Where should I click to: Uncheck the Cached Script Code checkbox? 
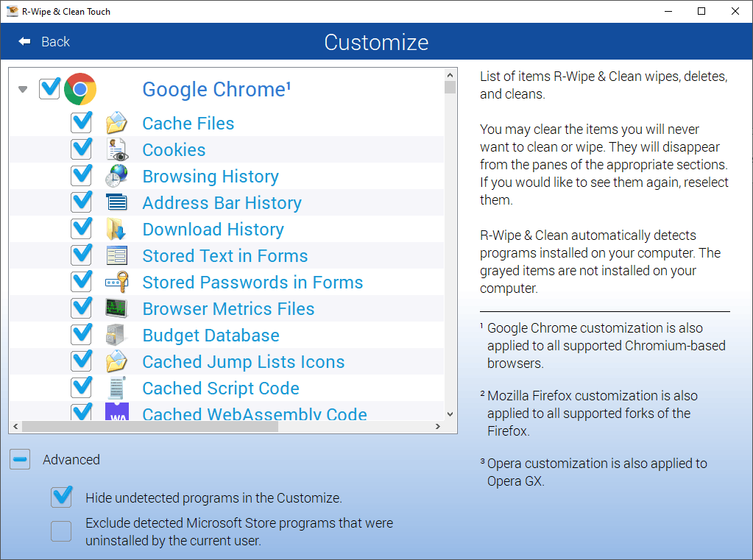[x=81, y=388]
